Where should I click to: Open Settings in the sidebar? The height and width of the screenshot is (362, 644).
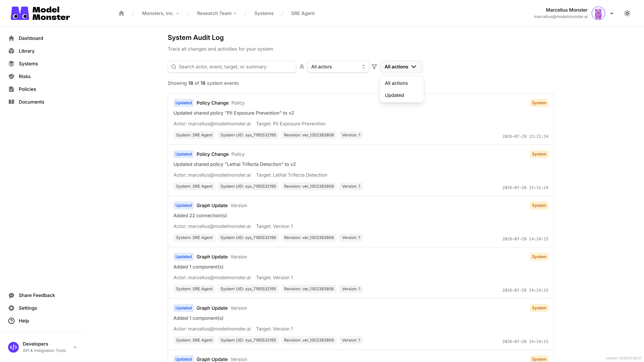click(28, 308)
